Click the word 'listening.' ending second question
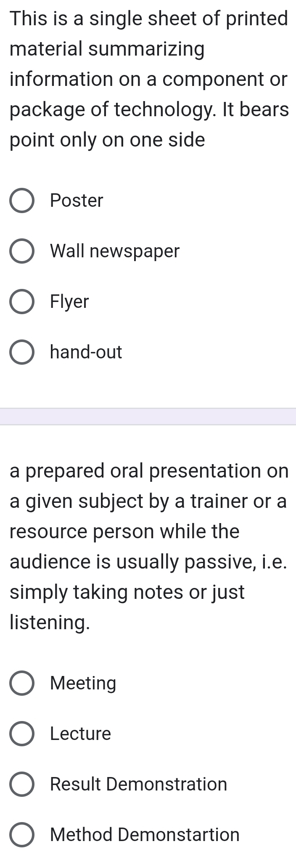The height and width of the screenshot is (868, 296). click(50, 623)
